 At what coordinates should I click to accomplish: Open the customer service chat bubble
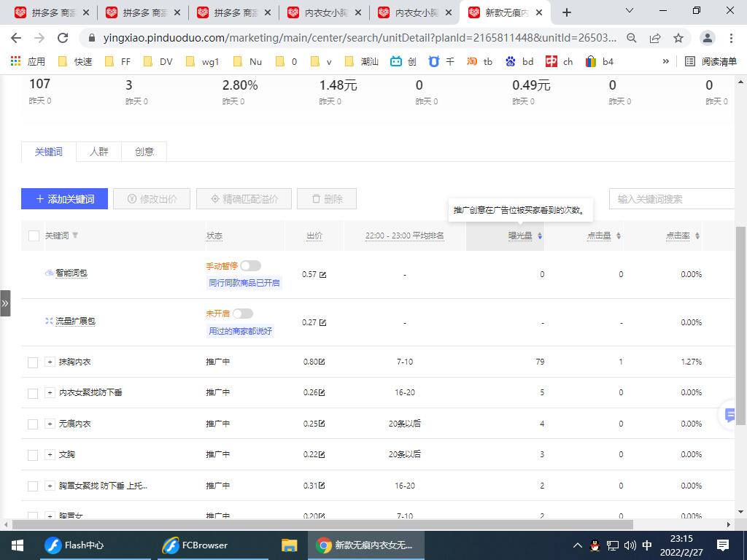coord(730,415)
